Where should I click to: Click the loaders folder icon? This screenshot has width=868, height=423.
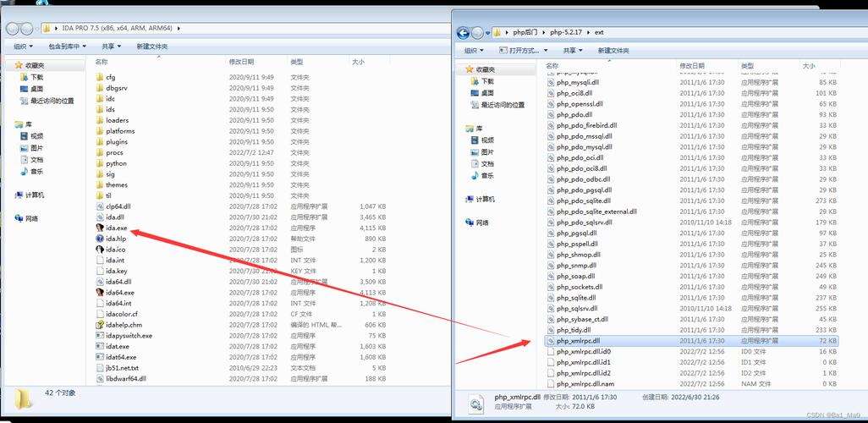point(100,120)
